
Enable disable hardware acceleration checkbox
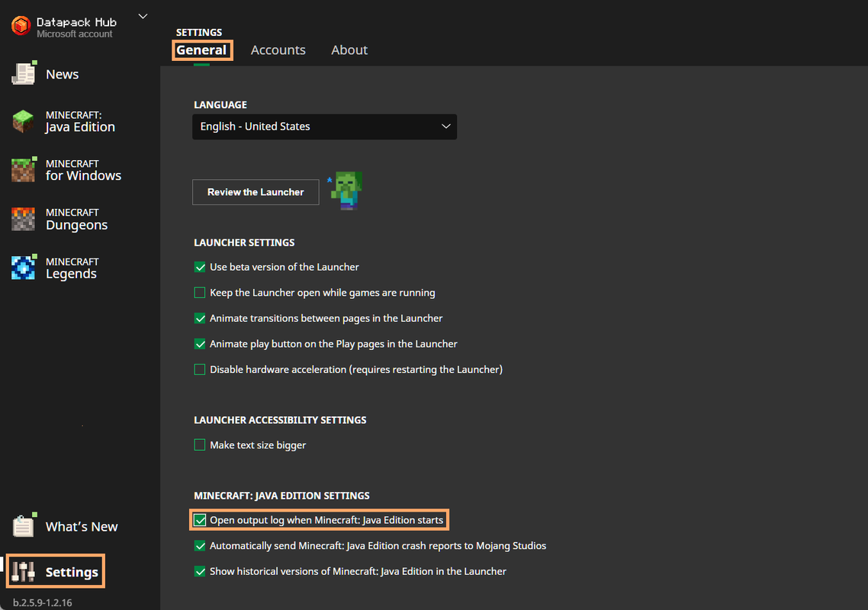point(200,370)
